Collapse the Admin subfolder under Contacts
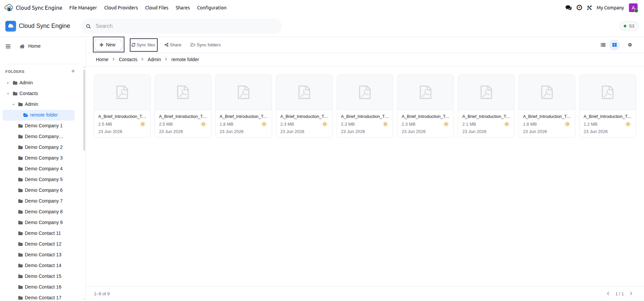The height and width of the screenshot is (301, 644). pyautogui.click(x=13, y=104)
